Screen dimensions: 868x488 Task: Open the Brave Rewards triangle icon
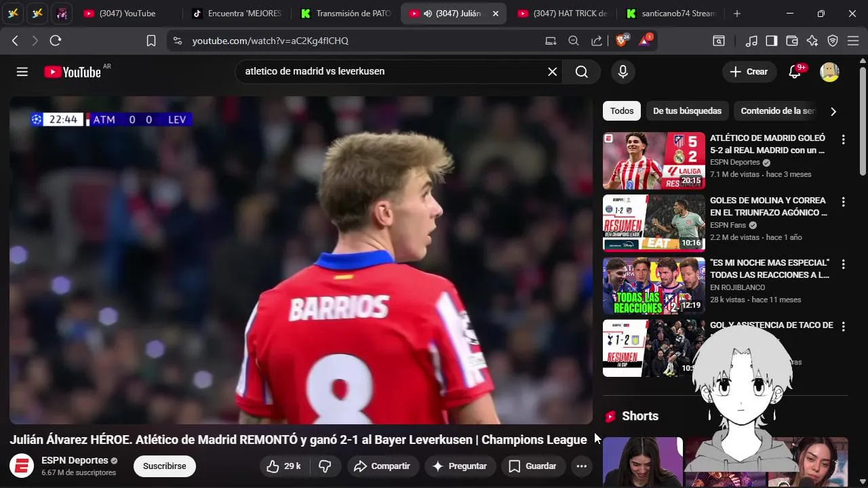click(x=645, y=41)
